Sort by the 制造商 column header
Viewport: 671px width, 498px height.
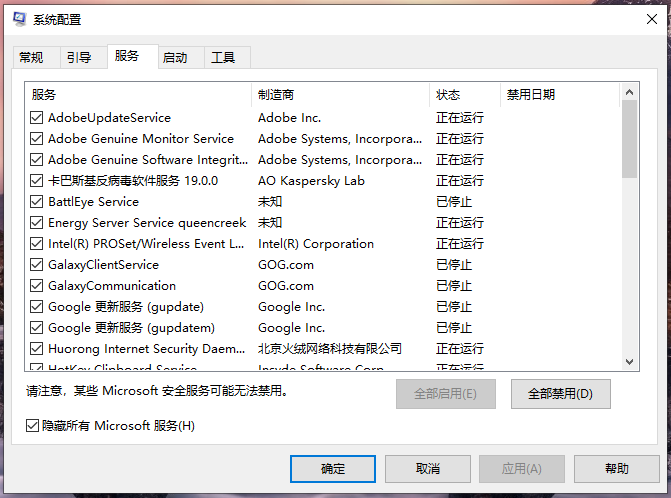pyautogui.click(x=341, y=95)
